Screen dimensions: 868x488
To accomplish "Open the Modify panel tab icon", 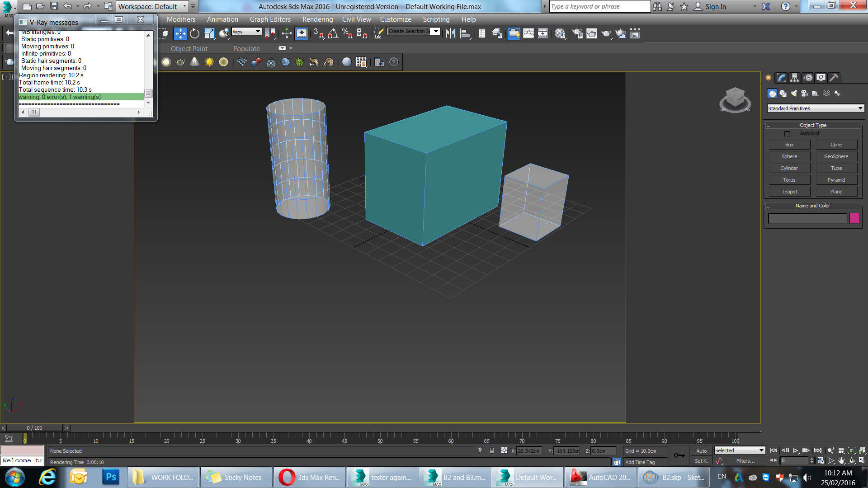I will [x=781, y=78].
